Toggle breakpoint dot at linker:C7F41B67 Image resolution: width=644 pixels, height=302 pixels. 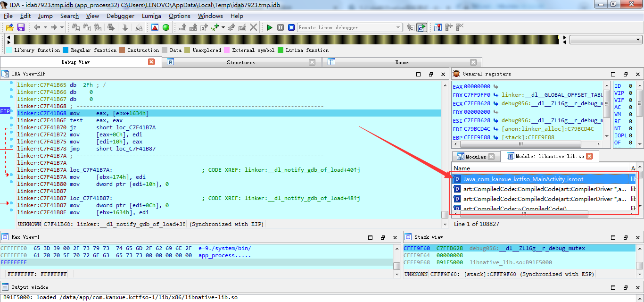[11, 97]
